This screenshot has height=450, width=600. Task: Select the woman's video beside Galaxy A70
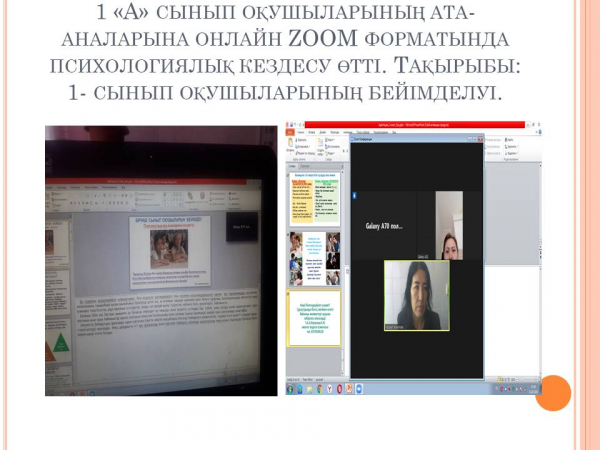[x=448, y=225]
